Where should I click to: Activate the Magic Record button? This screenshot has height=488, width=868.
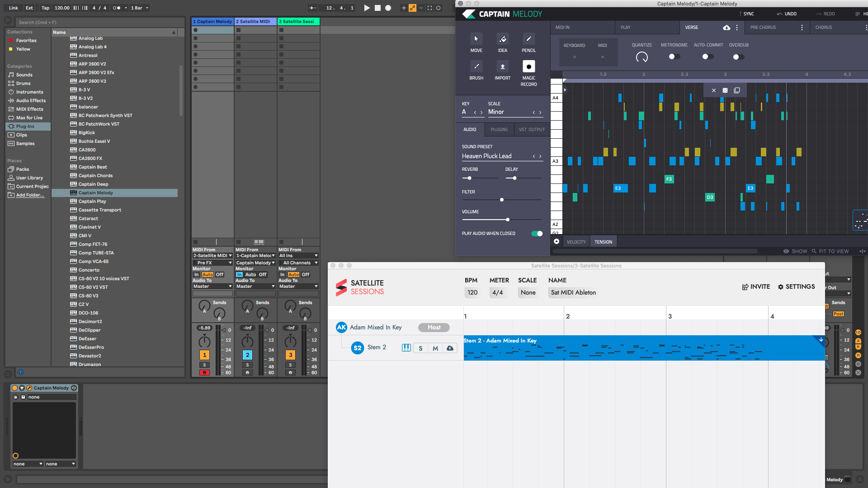point(528,66)
